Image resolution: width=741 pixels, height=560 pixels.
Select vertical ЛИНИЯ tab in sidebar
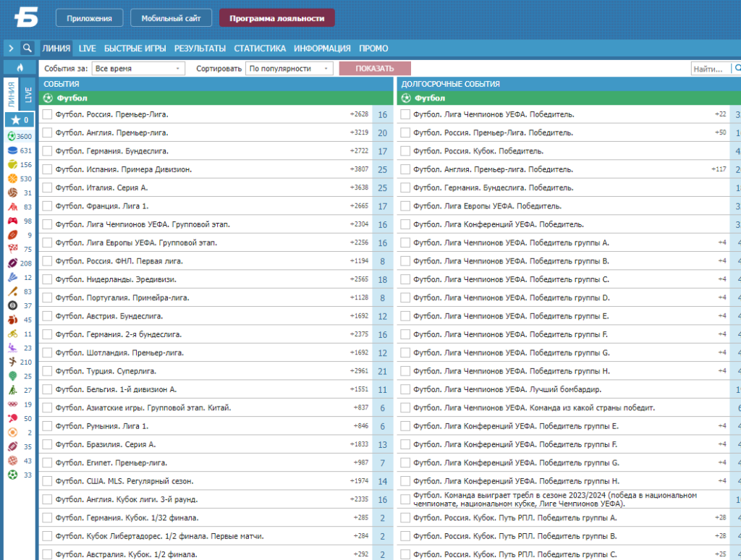[x=12, y=95]
